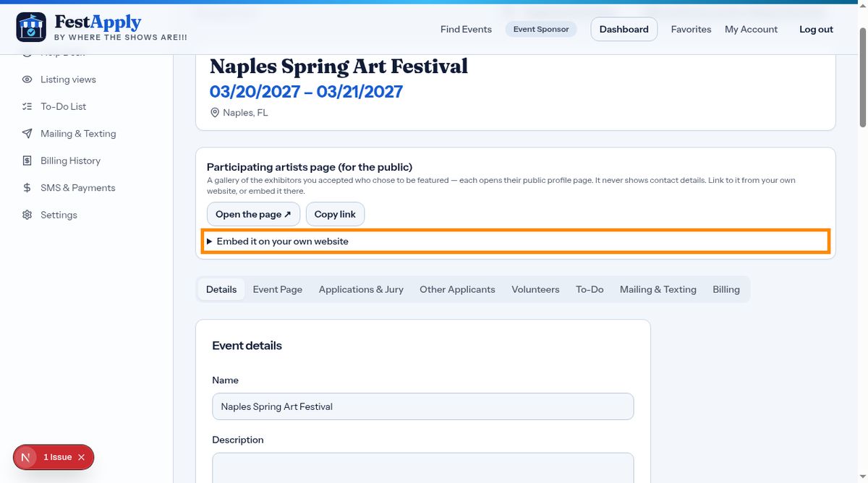Click the receipt icon beside Billing History
Screen dimensions: 868x483
[27, 161]
